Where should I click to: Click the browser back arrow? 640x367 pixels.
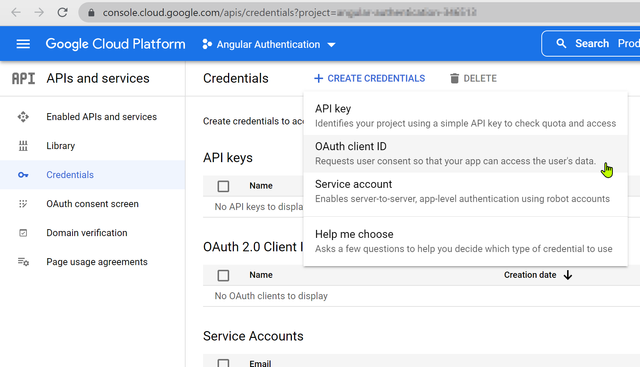(x=16, y=13)
